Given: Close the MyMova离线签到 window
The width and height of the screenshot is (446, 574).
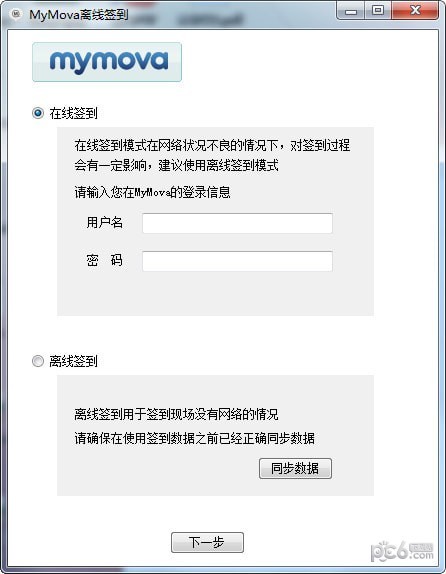Looking at the screenshot, I should coord(415,11).
